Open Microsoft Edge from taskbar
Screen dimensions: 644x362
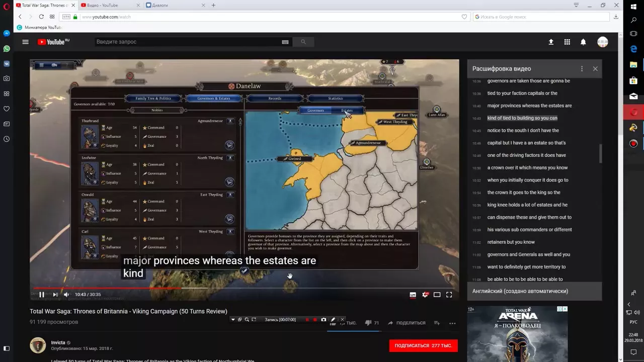coord(633,49)
